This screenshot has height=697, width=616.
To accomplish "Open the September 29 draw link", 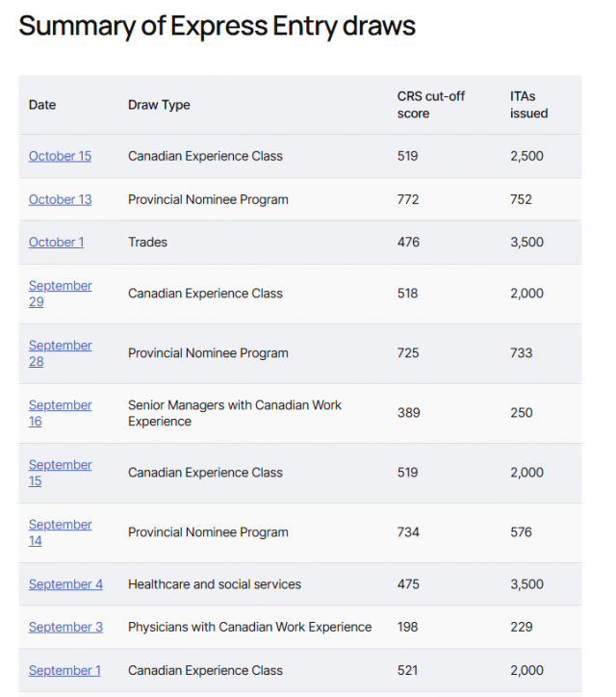I will [61, 294].
